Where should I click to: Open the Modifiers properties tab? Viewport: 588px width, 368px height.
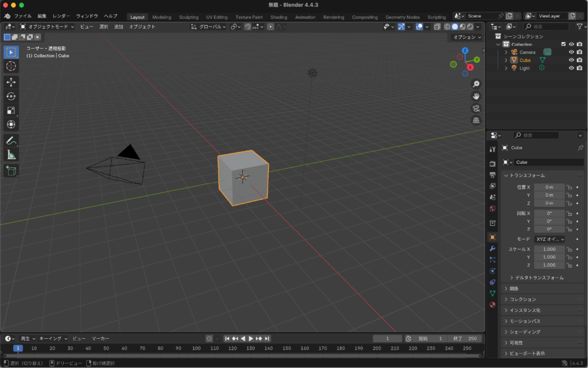(492, 248)
